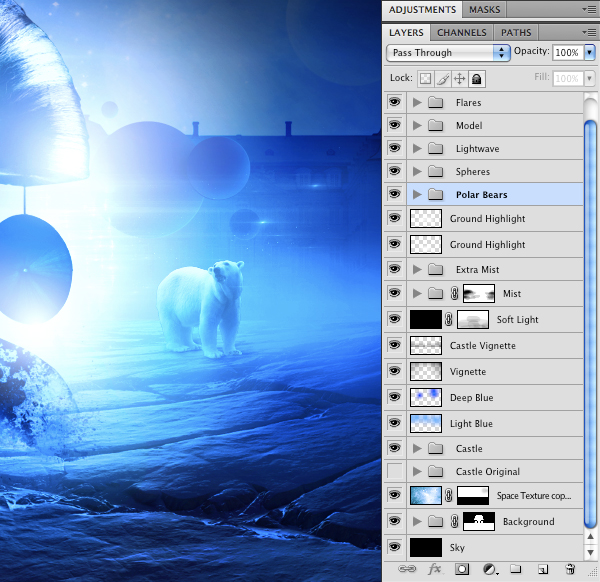Click the Mist group mask thumbnail

pyautogui.click(x=479, y=293)
